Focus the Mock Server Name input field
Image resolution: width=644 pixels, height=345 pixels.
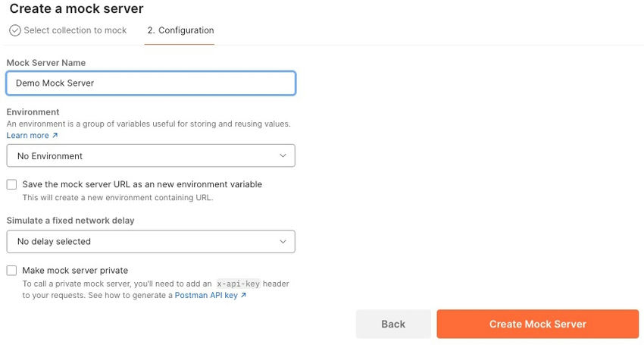coord(150,83)
